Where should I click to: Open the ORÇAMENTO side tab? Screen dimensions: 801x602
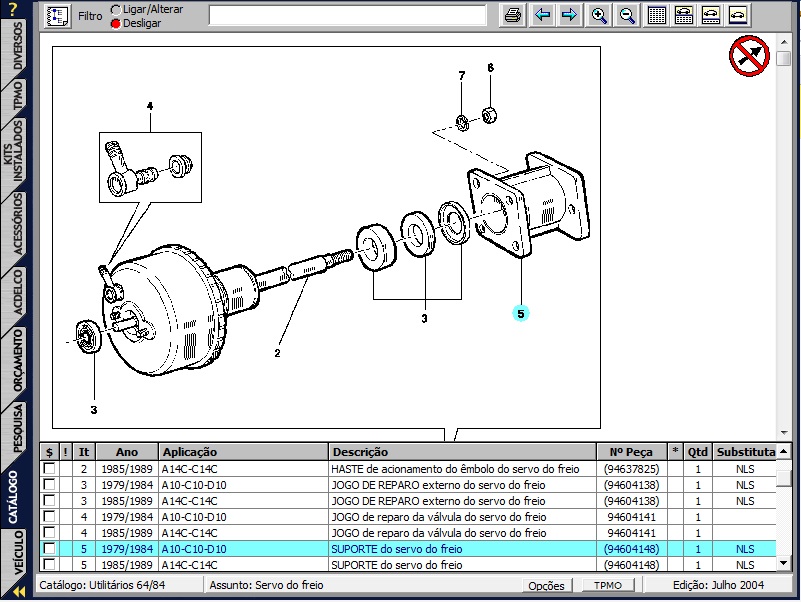pyautogui.click(x=17, y=360)
